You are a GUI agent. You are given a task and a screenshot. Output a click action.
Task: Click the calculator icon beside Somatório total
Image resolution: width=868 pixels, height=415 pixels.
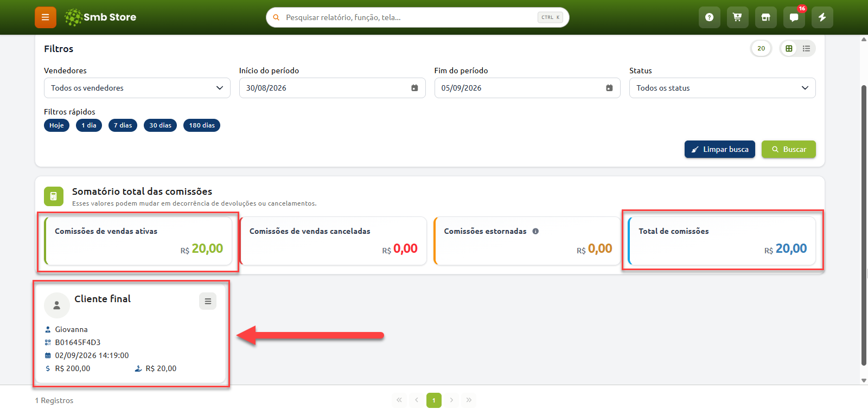(54, 196)
